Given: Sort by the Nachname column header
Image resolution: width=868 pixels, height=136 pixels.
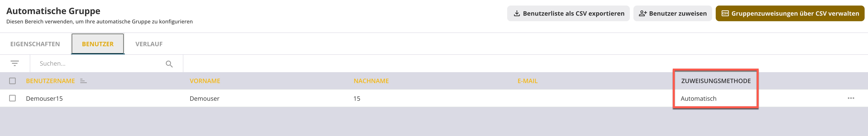Looking at the screenshot, I should click(x=371, y=81).
